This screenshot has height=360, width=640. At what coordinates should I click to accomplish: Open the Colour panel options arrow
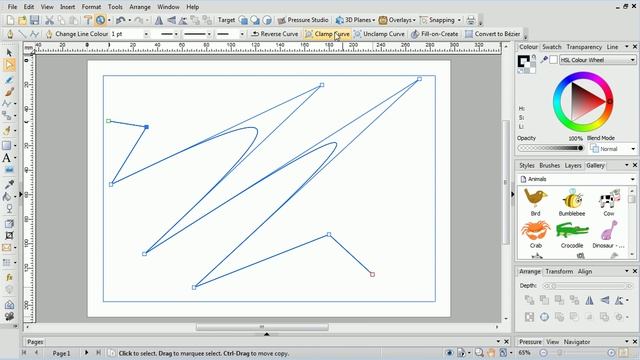tap(627, 47)
